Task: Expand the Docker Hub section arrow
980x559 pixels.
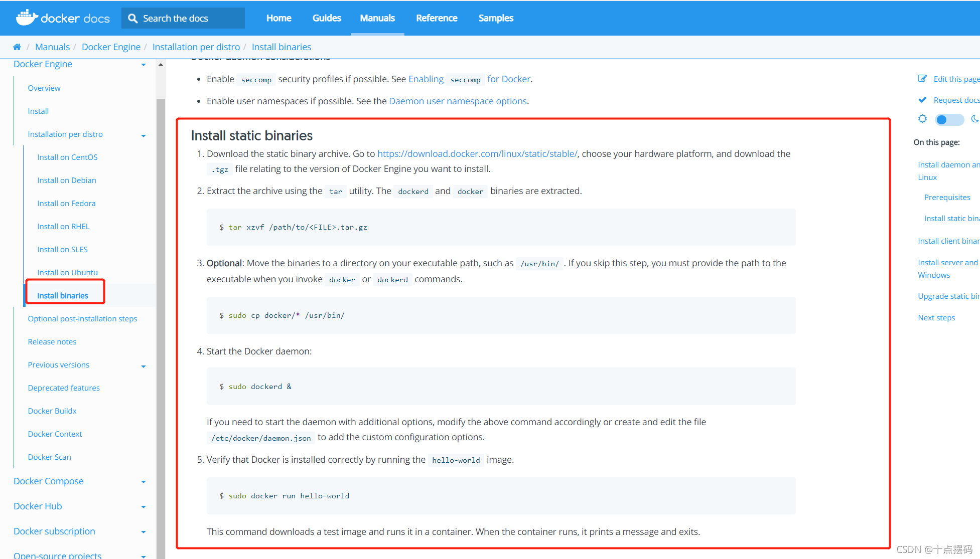Action: [x=144, y=507]
